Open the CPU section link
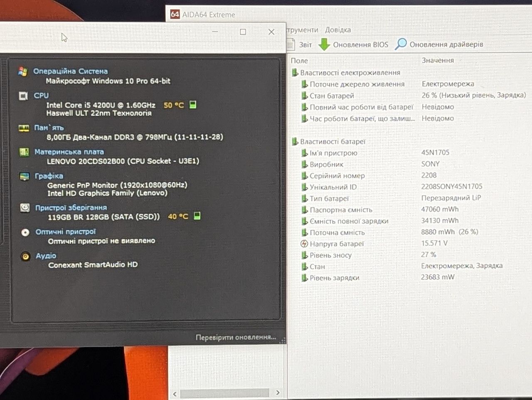The height and width of the screenshot is (400, 532). coord(41,96)
